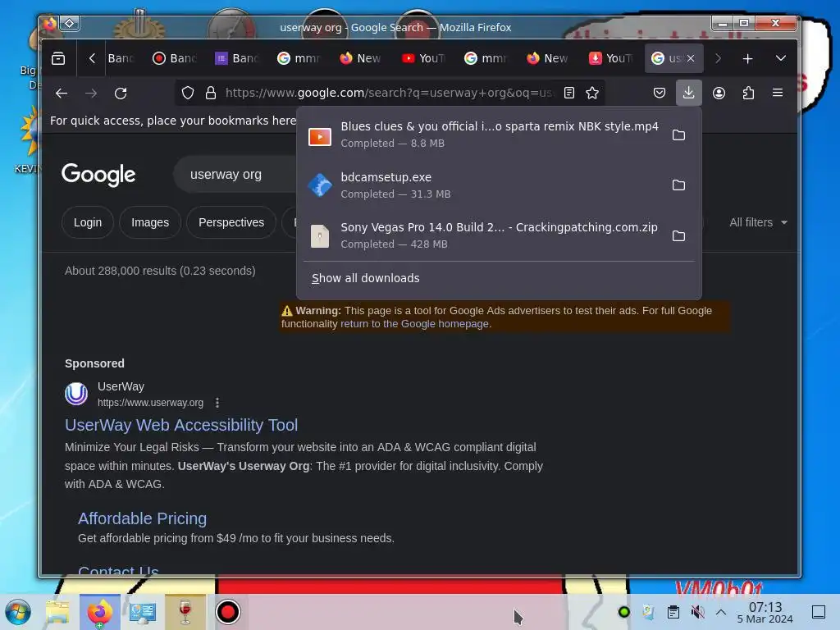Switch to the red YouTube tab
840x630 pixels.
point(423,58)
